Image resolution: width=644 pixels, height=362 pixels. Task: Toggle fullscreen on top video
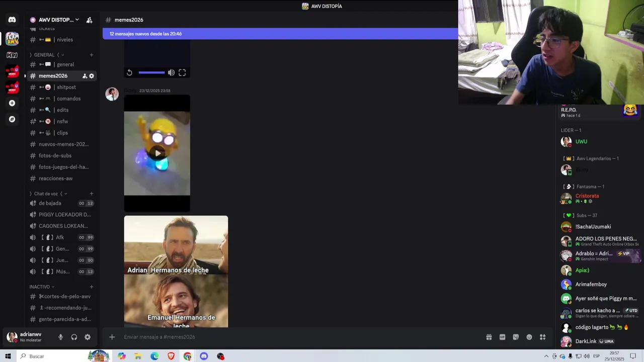pos(182,72)
